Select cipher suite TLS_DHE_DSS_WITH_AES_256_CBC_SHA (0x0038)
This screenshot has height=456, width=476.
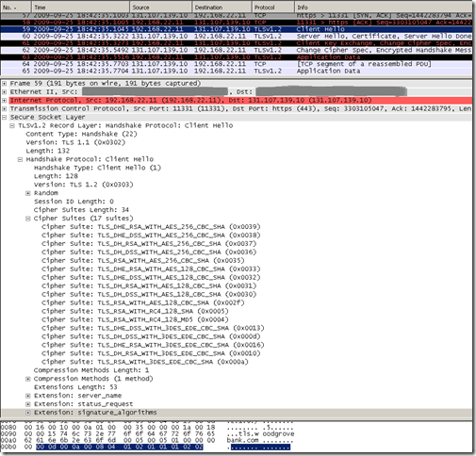click(x=151, y=236)
